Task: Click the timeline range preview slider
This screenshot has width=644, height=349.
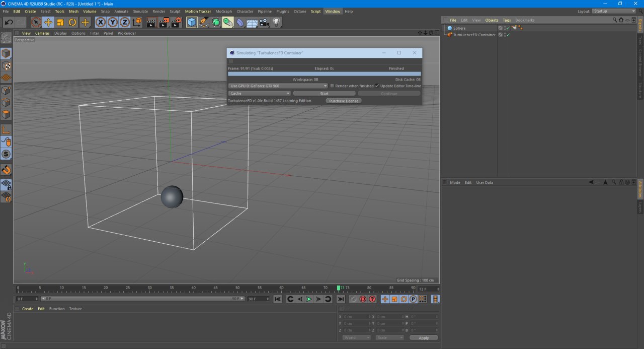Action: coord(143,299)
